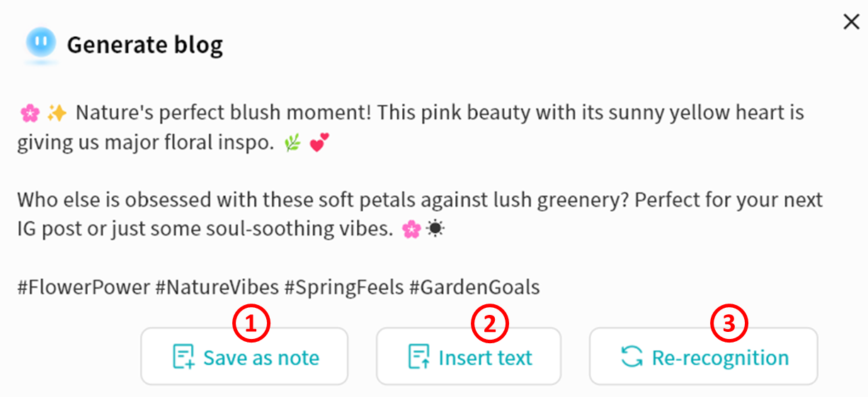
Task: Click the red circled number 2 marker
Action: [490, 323]
